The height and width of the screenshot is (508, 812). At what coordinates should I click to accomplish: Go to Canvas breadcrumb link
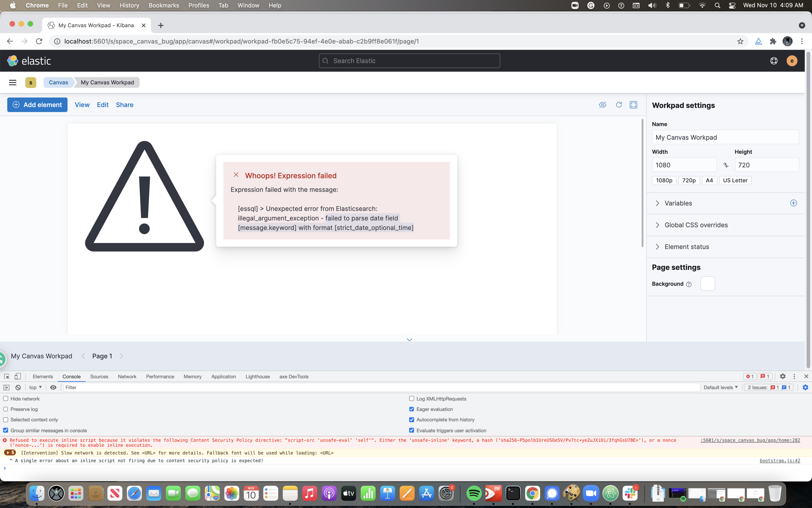pyautogui.click(x=58, y=82)
